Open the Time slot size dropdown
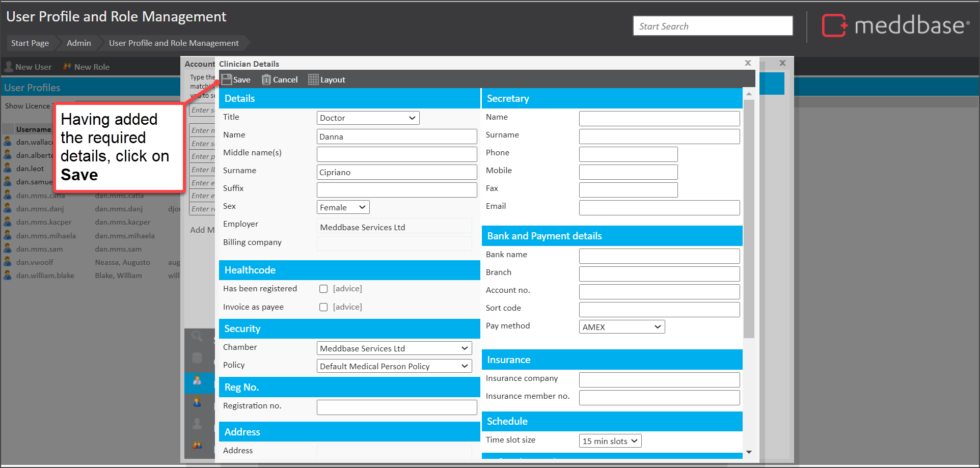This screenshot has width=980, height=468. click(x=610, y=441)
